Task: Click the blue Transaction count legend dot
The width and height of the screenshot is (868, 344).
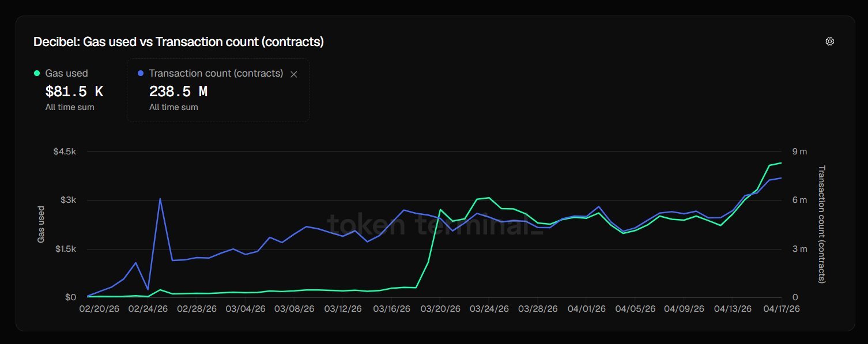Action: click(141, 73)
